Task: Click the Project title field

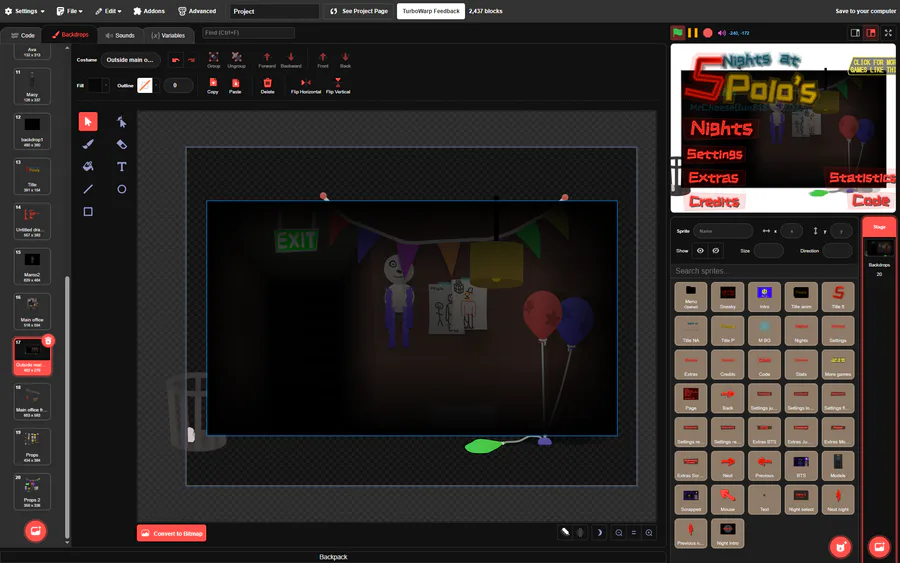Action: tap(274, 11)
